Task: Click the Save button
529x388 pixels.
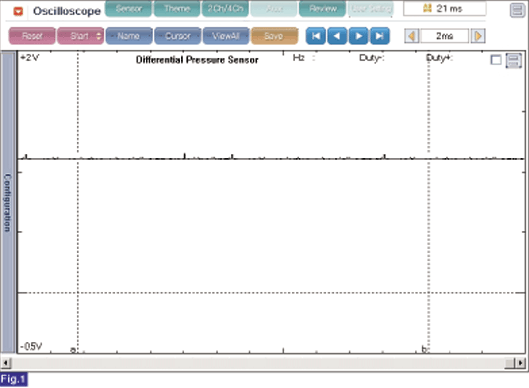Action: [274, 36]
